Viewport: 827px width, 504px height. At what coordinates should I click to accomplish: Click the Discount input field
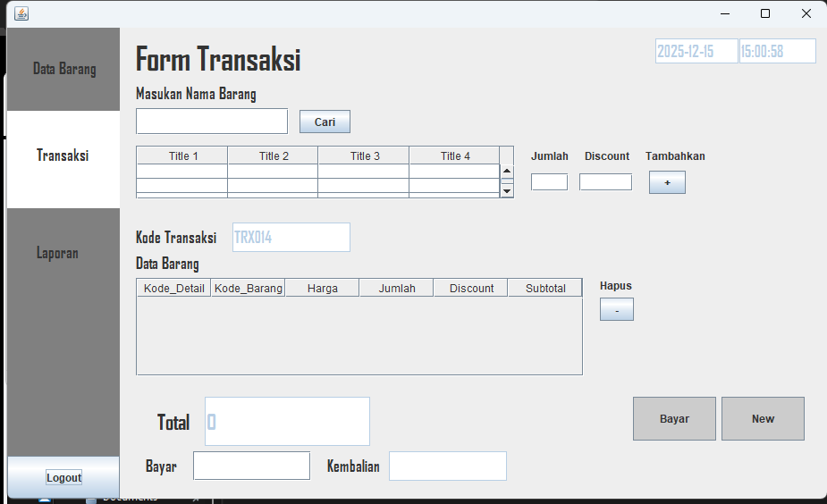(x=605, y=182)
